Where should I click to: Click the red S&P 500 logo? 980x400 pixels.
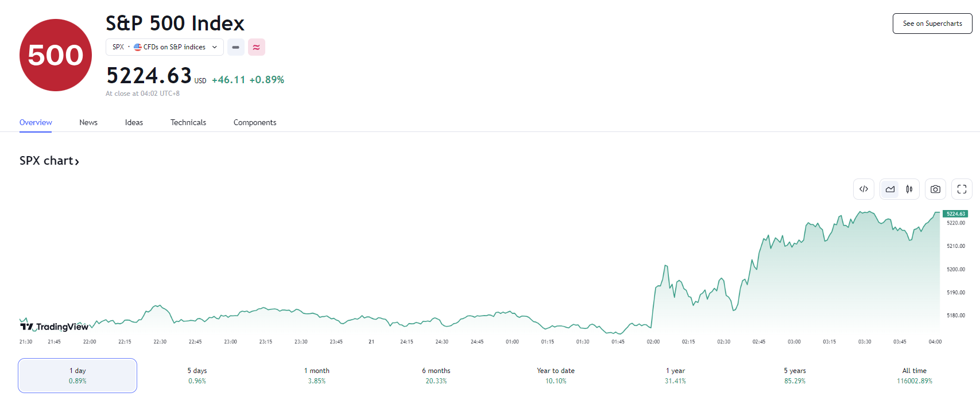click(56, 55)
